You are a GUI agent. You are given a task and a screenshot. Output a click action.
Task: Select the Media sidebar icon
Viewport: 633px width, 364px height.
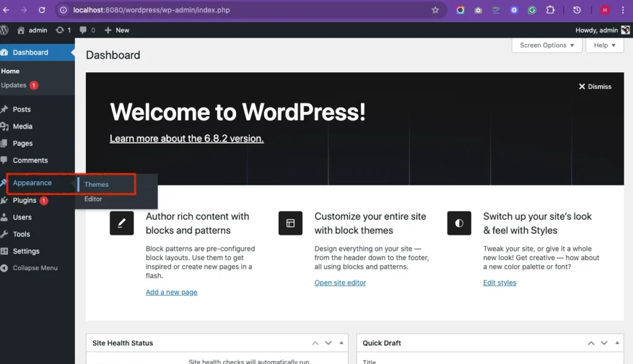point(6,126)
